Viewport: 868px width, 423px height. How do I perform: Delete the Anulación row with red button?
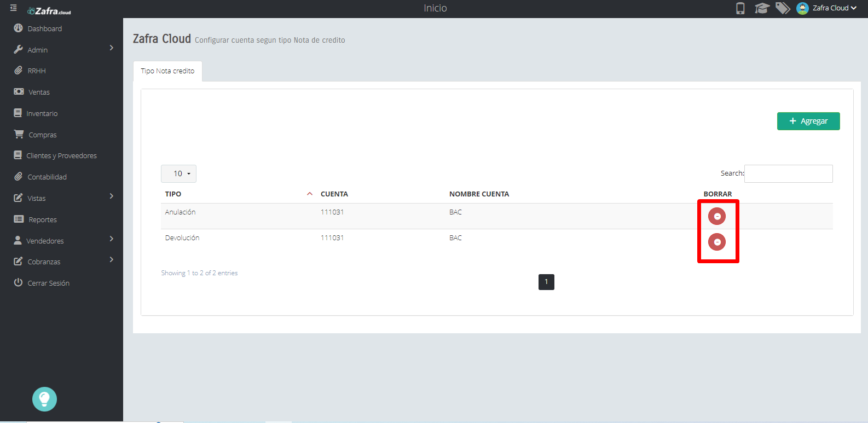[x=717, y=216]
